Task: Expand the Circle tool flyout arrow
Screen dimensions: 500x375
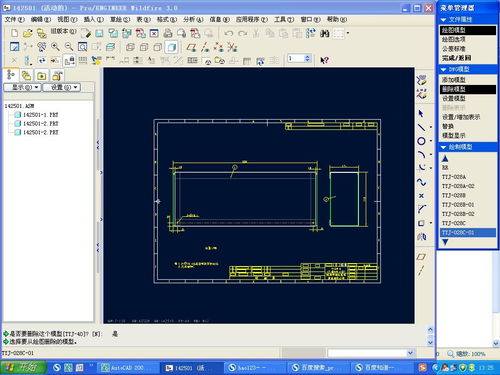Action: coord(431,141)
